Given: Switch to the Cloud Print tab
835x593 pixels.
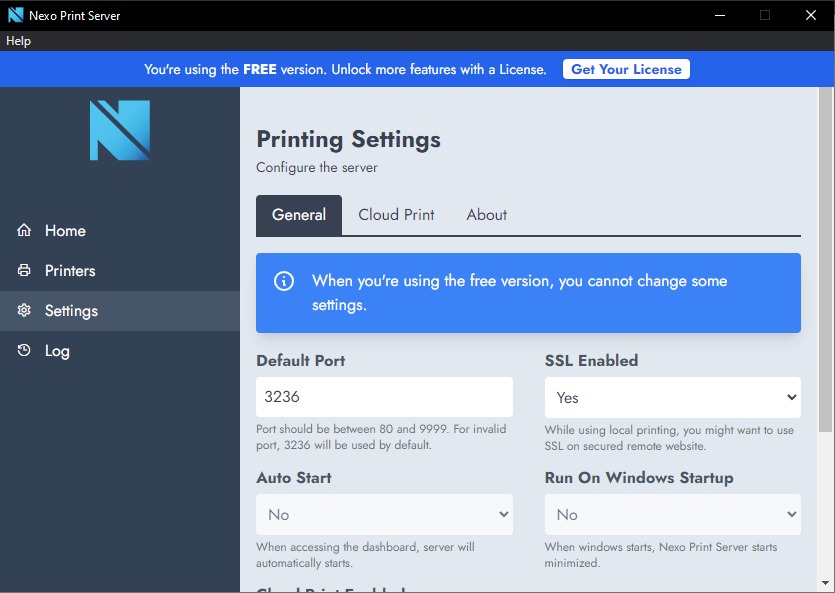Looking at the screenshot, I should click(x=396, y=215).
